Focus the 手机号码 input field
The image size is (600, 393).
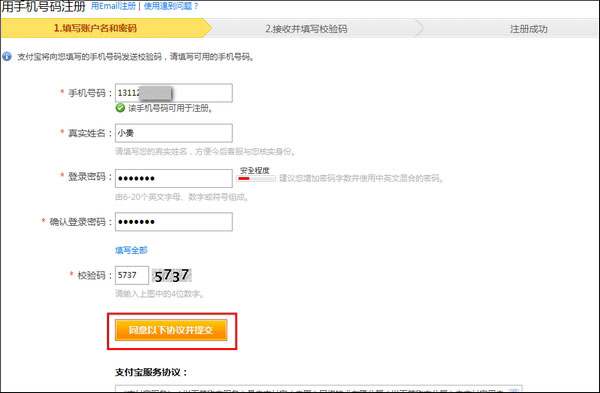coord(173,93)
